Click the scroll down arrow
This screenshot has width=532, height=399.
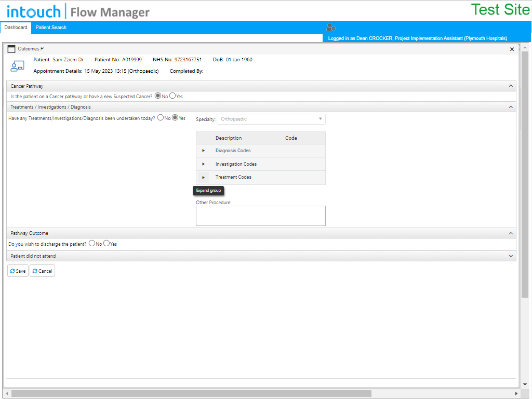[525, 384]
